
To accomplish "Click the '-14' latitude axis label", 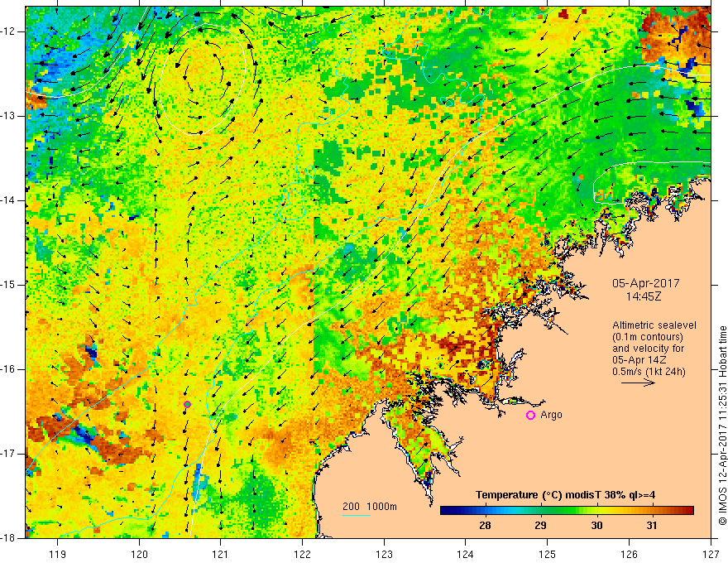I will point(9,200).
